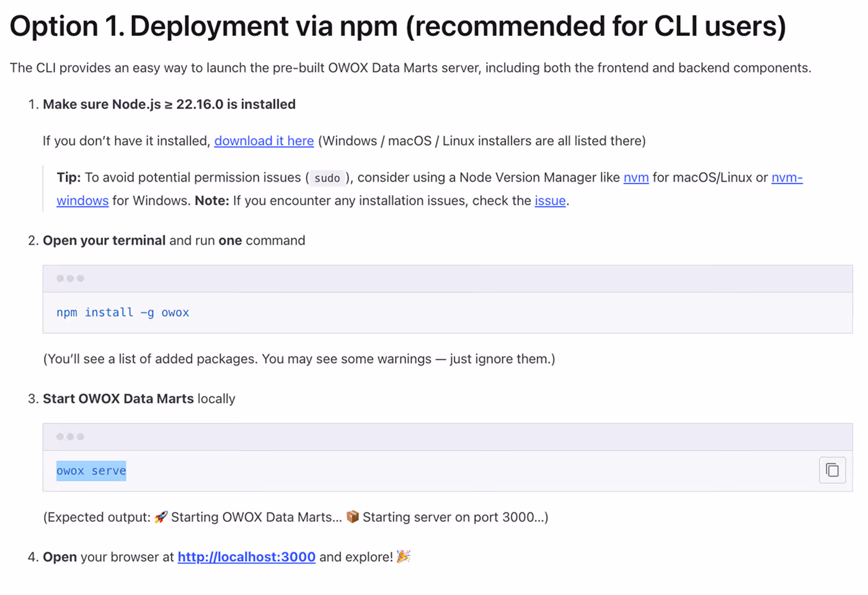This screenshot has width=868, height=595.
Task: Click the "Tip:" label in the note
Action: pos(69,177)
